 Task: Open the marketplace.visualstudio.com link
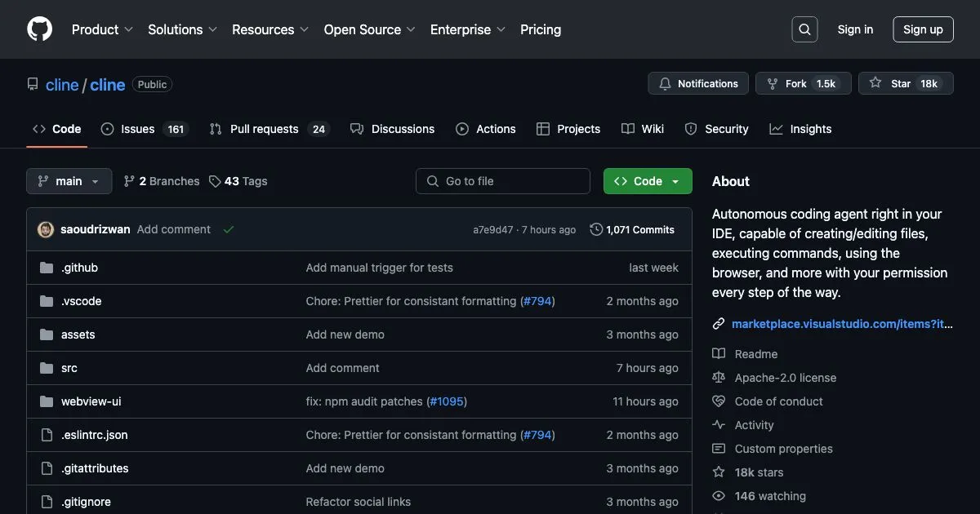(x=841, y=323)
